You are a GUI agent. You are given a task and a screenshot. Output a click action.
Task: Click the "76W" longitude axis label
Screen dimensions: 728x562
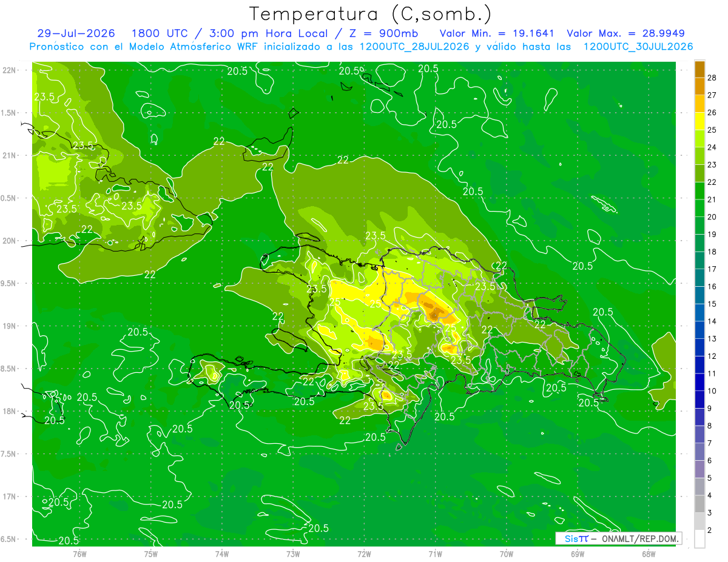79,554
